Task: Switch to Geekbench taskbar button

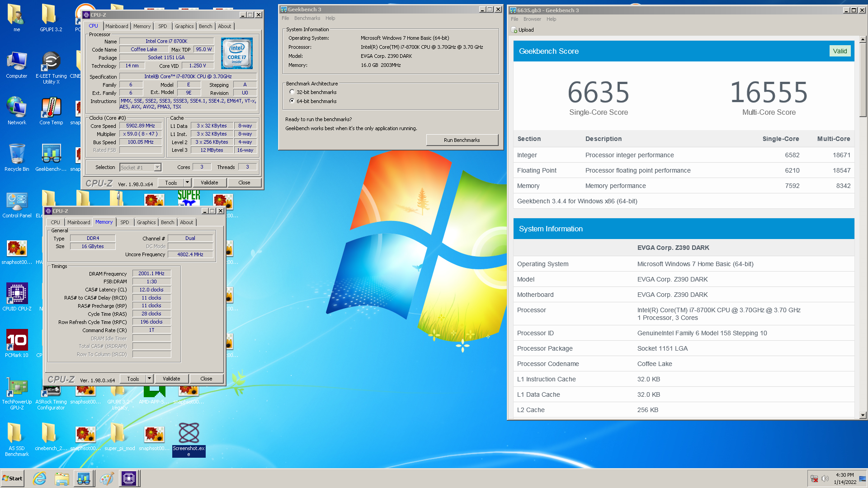Action: pyautogui.click(x=84, y=479)
